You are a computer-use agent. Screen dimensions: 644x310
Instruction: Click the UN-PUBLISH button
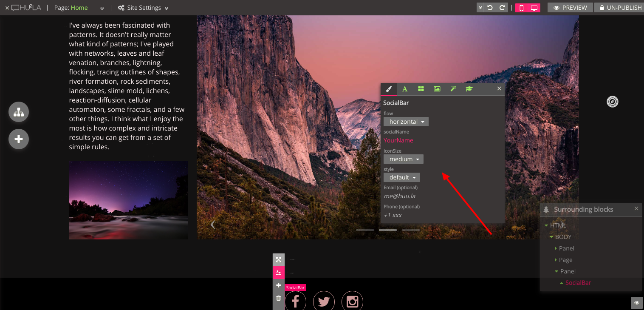tap(620, 8)
